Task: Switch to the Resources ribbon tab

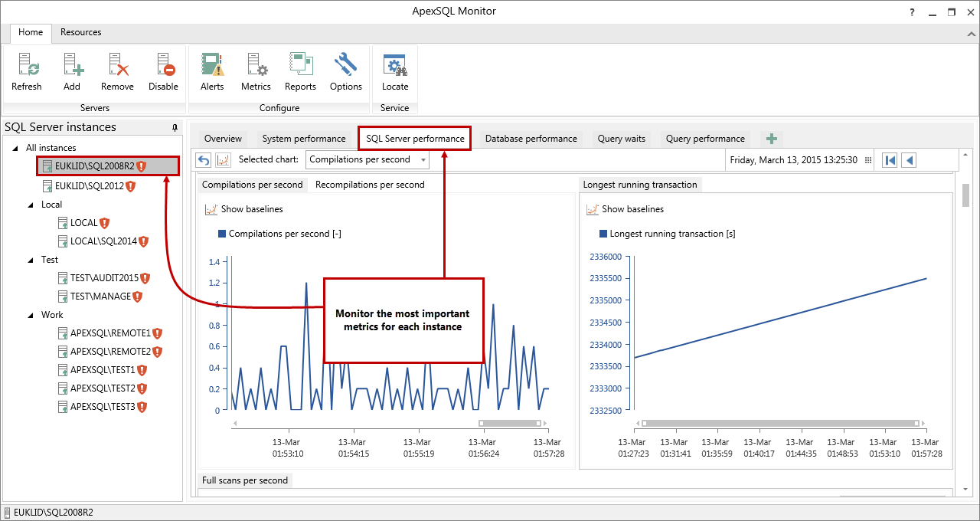Action: (81, 32)
